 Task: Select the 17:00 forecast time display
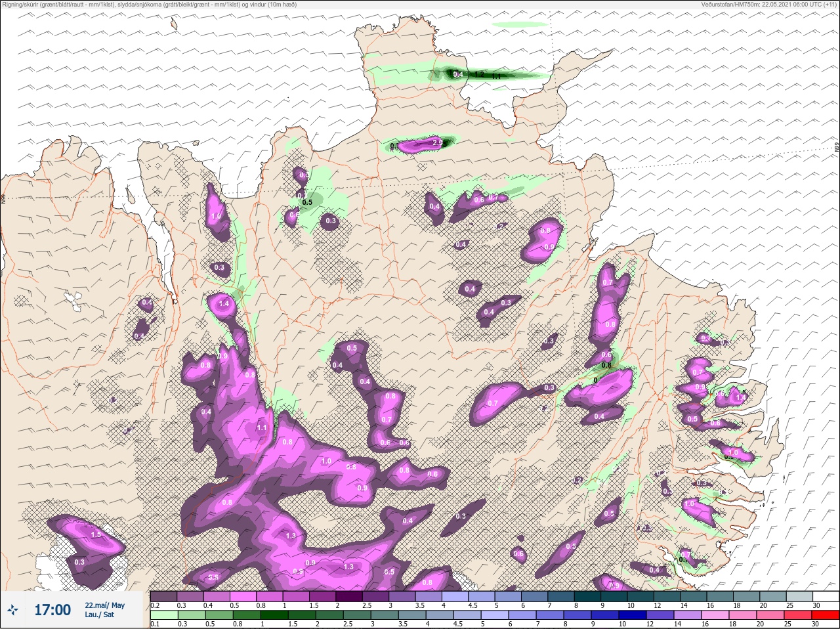pyautogui.click(x=52, y=610)
